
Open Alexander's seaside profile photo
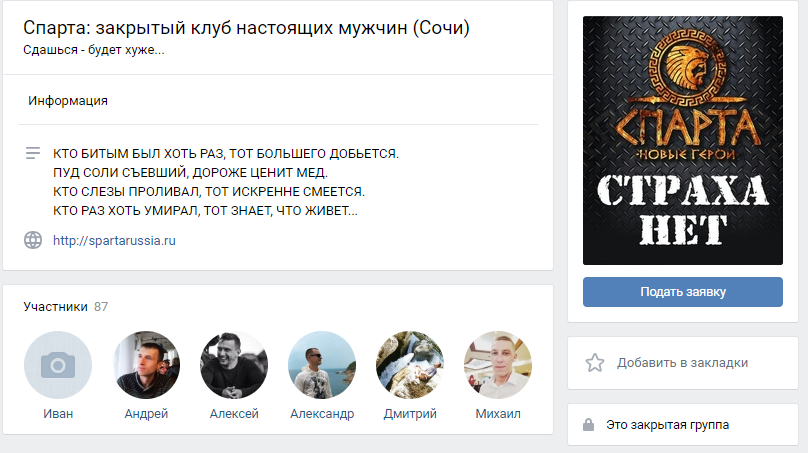(322, 365)
